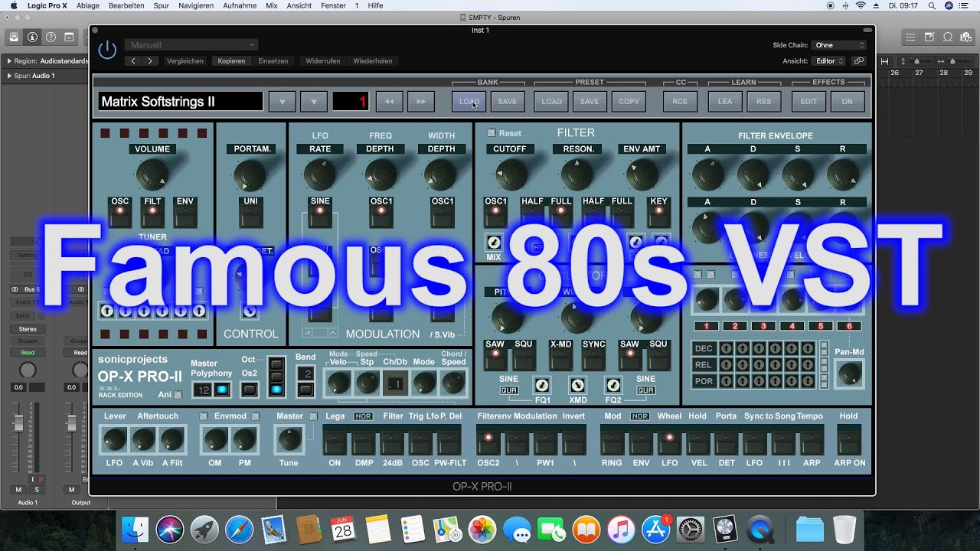Image resolution: width=980 pixels, height=551 pixels.
Task: Jump to previous preset with rewind arrows
Action: 389,101
